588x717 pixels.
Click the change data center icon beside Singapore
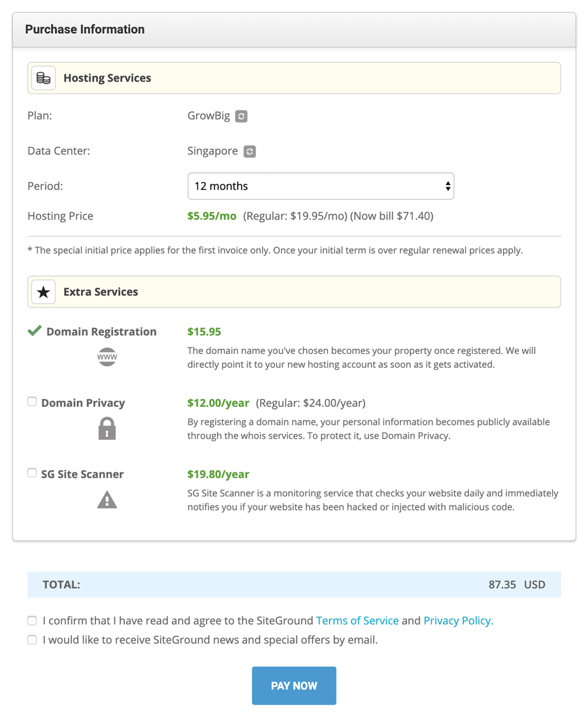coord(250,151)
